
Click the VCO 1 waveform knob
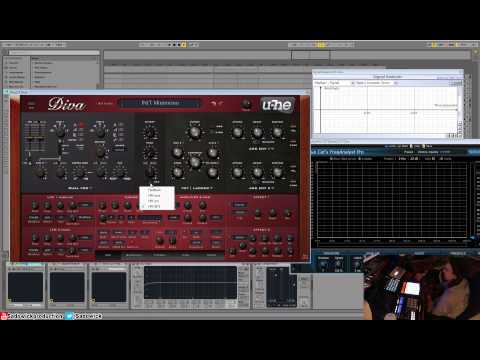coord(60,132)
